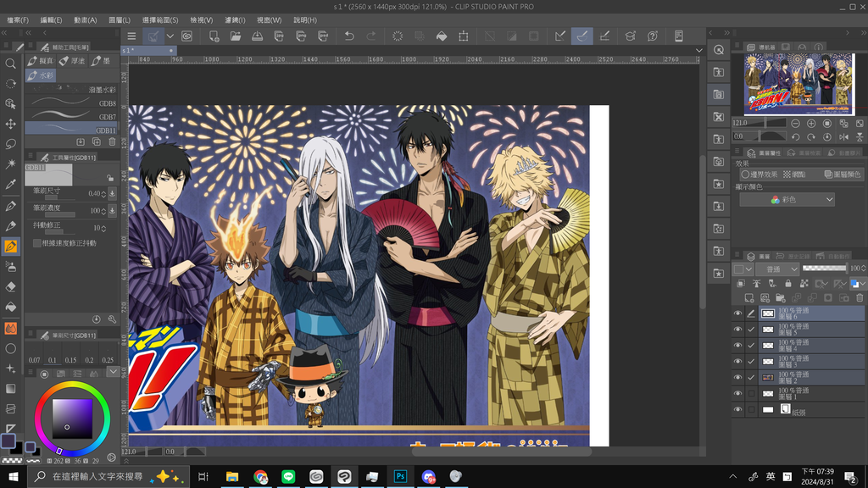Switch to the 歷史記錄 history tab
The image size is (868, 488).
[793, 256]
